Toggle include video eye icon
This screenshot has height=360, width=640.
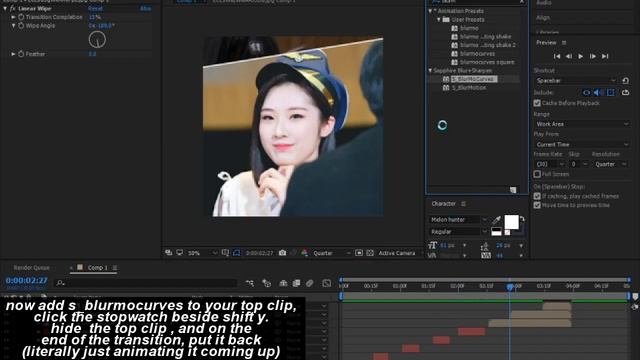pyautogui.click(x=587, y=93)
